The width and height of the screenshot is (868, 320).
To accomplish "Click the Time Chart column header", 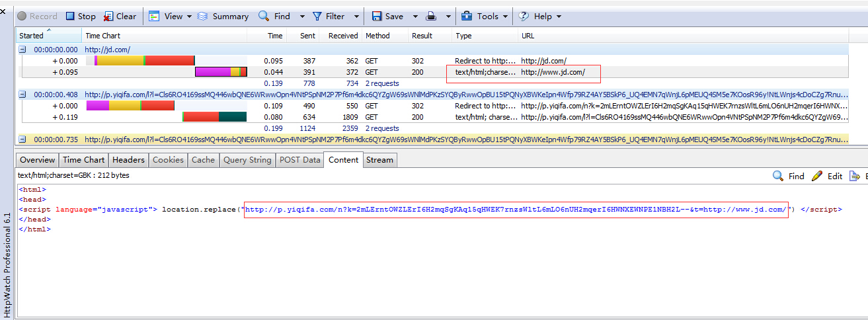I will point(164,36).
